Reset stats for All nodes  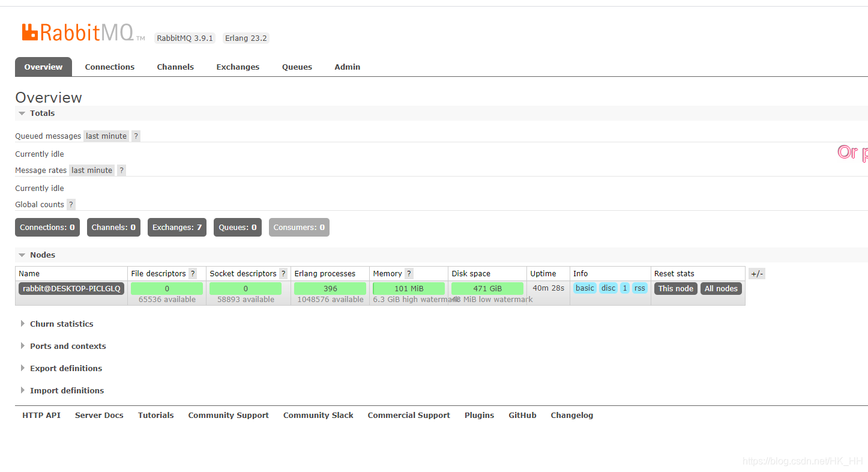[x=721, y=288]
